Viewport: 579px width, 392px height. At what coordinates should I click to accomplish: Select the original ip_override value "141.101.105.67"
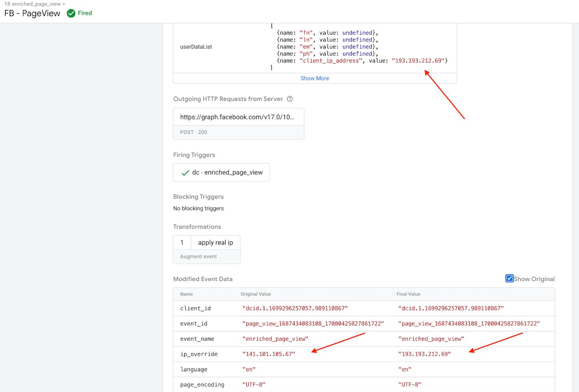point(269,354)
